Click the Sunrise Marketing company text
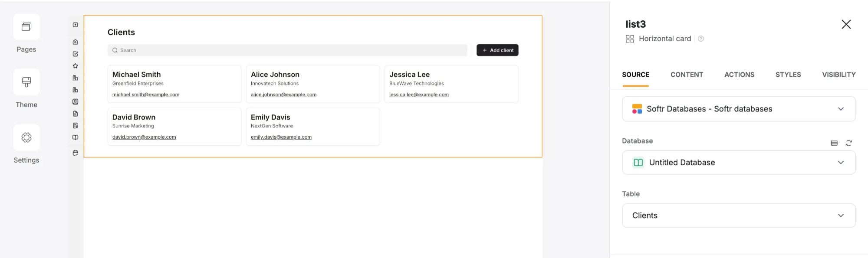 tap(133, 126)
